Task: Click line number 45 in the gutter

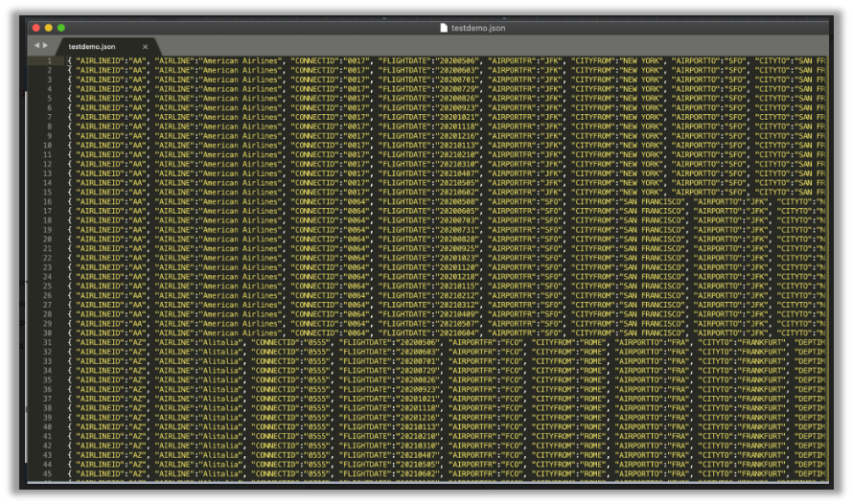Action: 47,473
